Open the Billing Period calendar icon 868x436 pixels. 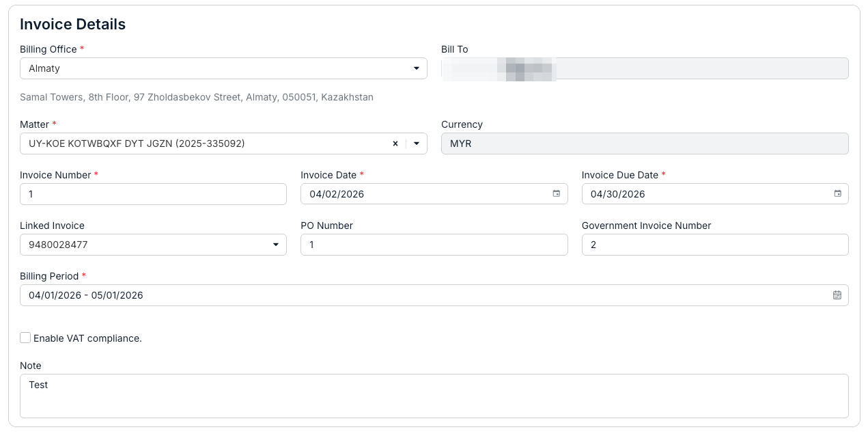(837, 295)
